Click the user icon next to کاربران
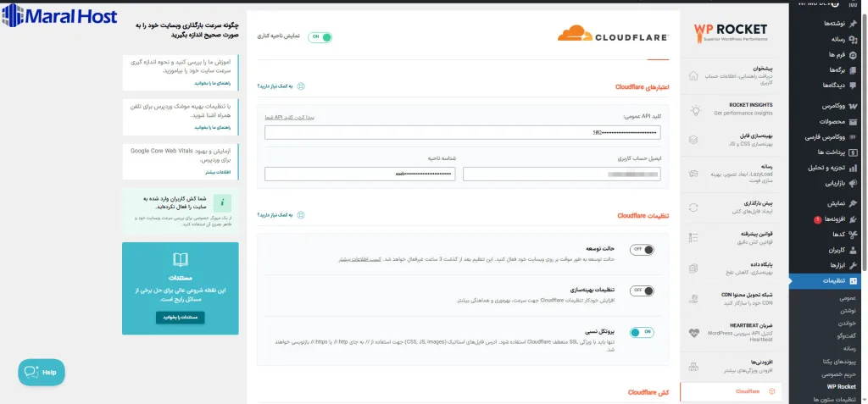The image size is (868, 404). pyautogui.click(x=853, y=250)
